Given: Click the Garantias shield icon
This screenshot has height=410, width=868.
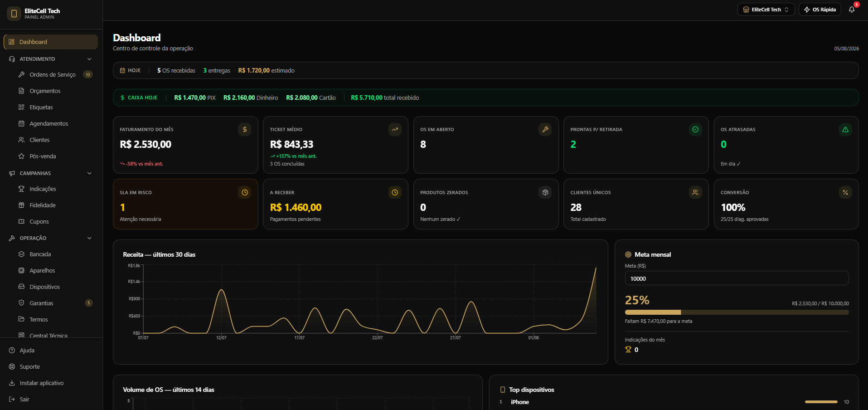Looking at the screenshot, I should pos(21,303).
